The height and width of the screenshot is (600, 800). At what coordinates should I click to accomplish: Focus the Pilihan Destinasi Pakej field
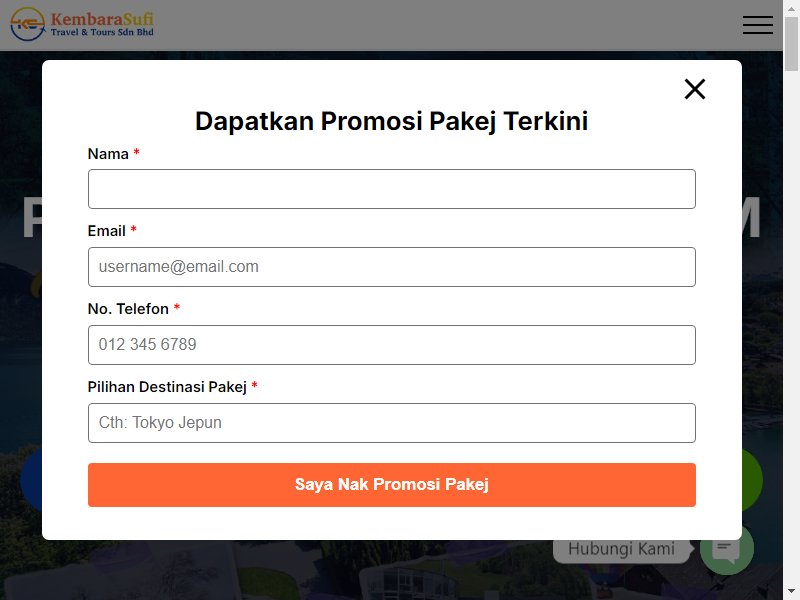coord(392,423)
